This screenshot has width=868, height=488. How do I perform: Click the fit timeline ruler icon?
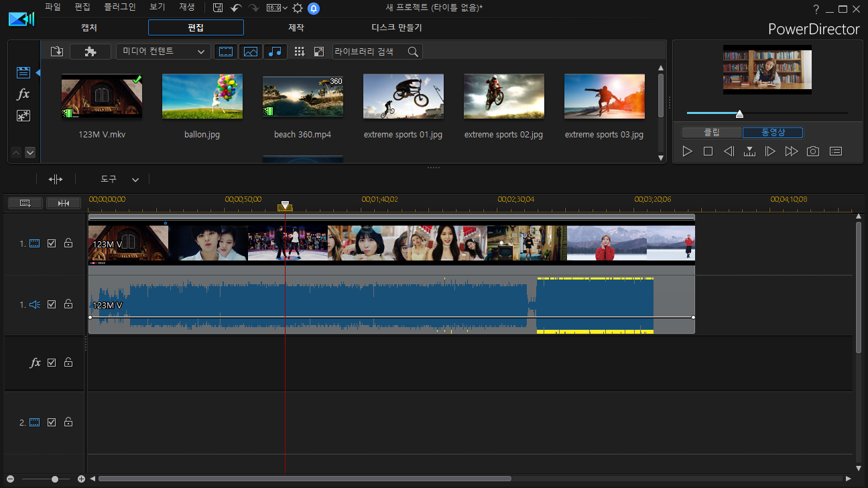click(64, 203)
